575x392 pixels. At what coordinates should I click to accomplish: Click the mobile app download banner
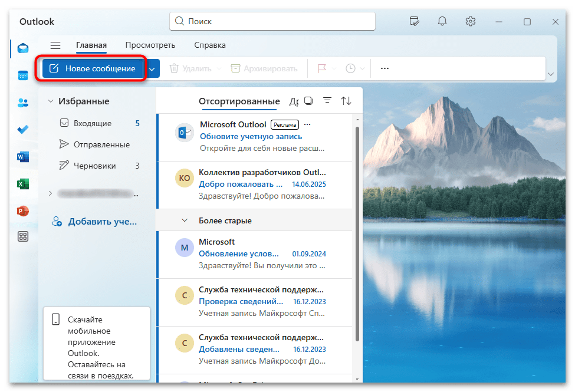(x=97, y=345)
